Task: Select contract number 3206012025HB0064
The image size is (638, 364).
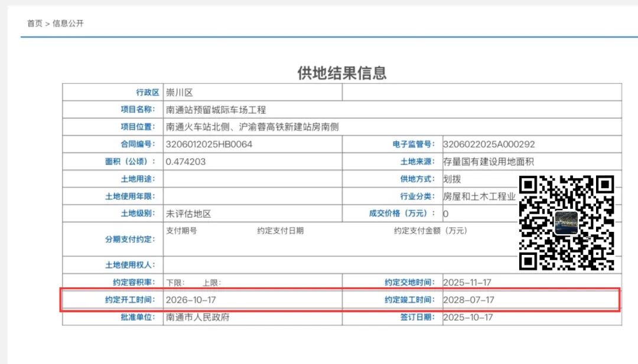Action: pyautogui.click(x=209, y=144)
